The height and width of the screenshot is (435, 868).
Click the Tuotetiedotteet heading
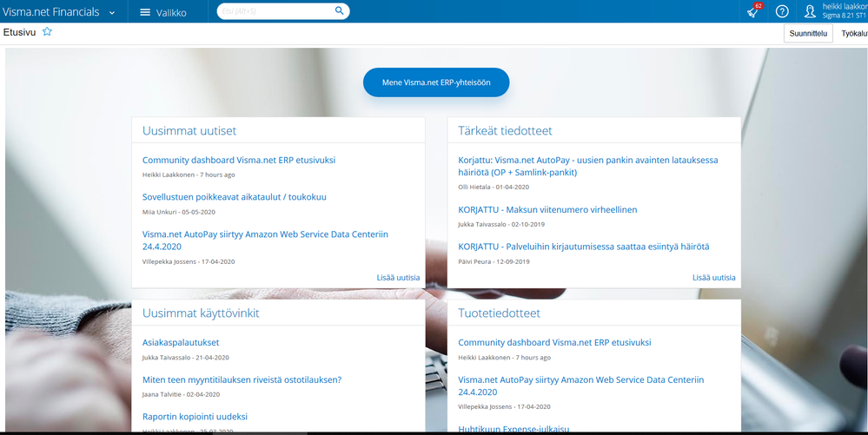click(499, 313)
